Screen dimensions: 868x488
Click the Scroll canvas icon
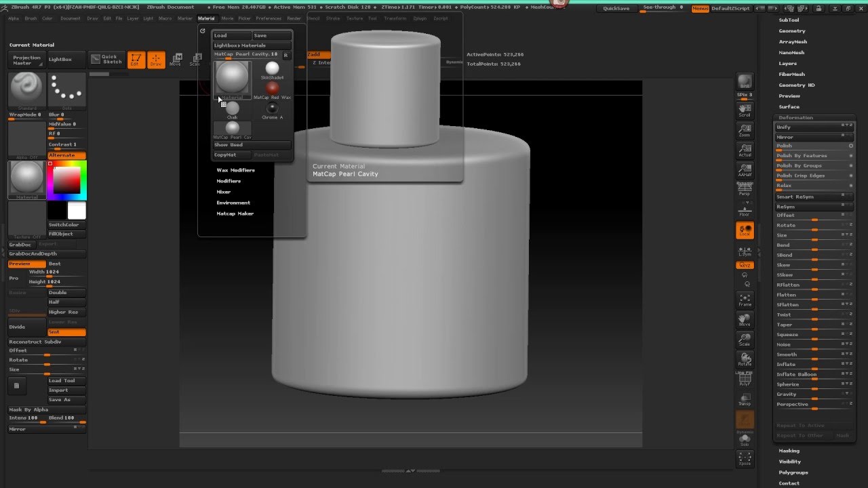[745, 111]
